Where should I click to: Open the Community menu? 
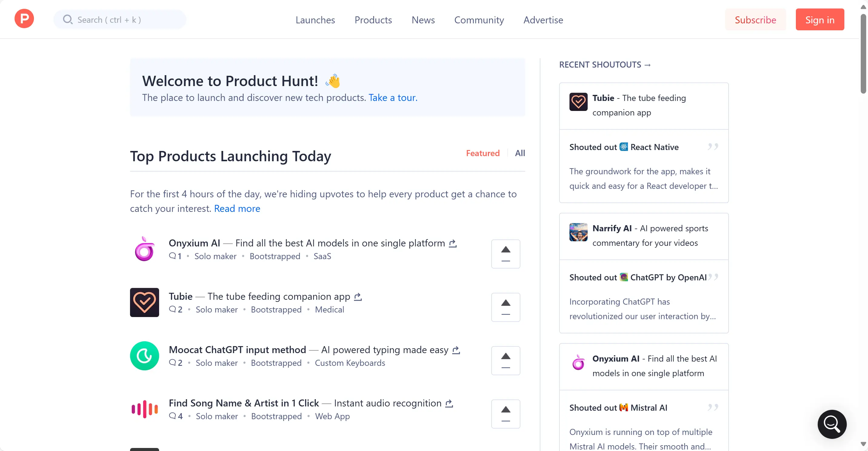click(479, 20)
